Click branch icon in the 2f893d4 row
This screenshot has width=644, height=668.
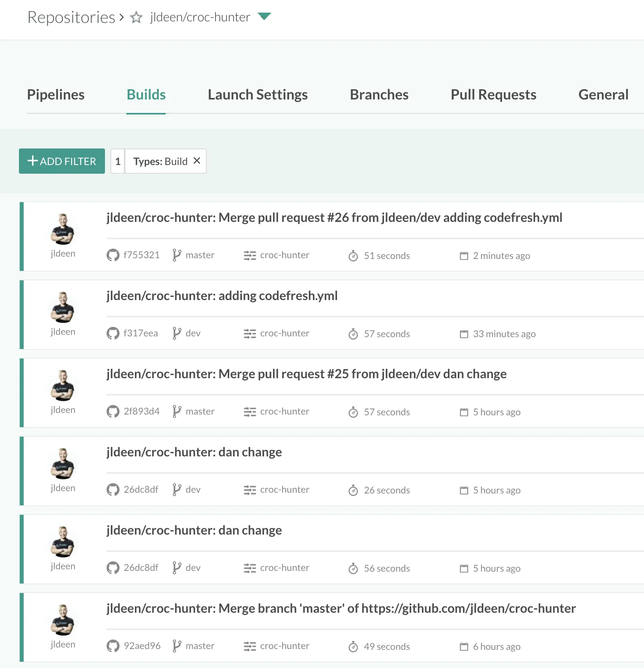(x=177, y=411)
